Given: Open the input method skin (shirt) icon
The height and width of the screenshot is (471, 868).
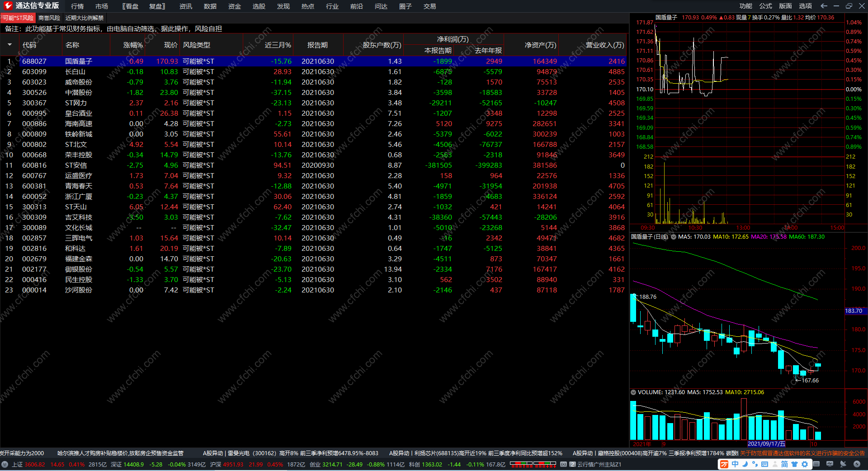Looking at the screenshot, I should click(x=794, y=464).
